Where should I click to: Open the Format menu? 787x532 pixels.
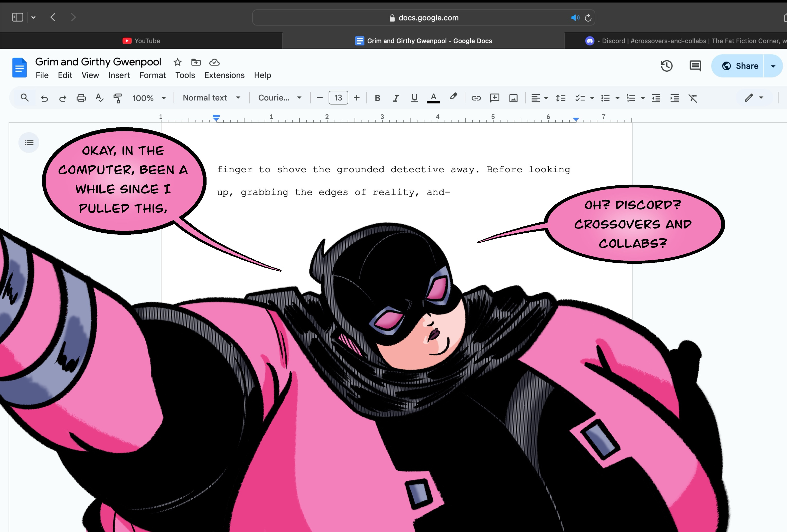pos(153,75)
